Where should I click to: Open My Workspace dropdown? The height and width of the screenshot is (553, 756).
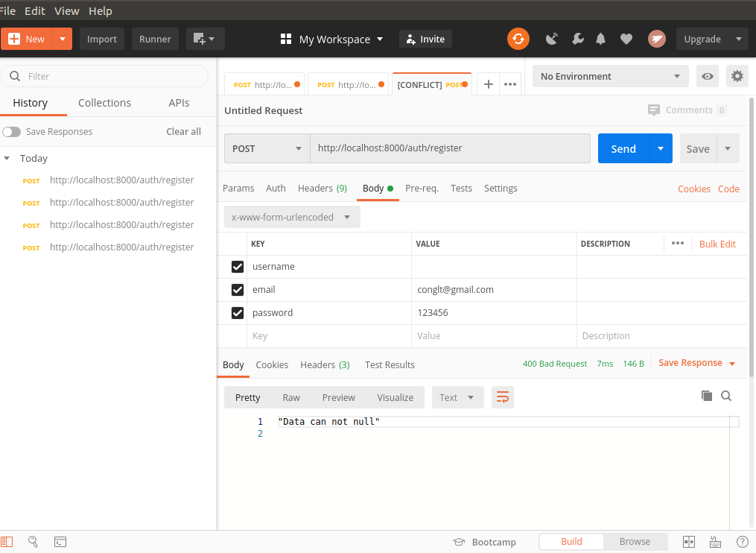point(332,39)
